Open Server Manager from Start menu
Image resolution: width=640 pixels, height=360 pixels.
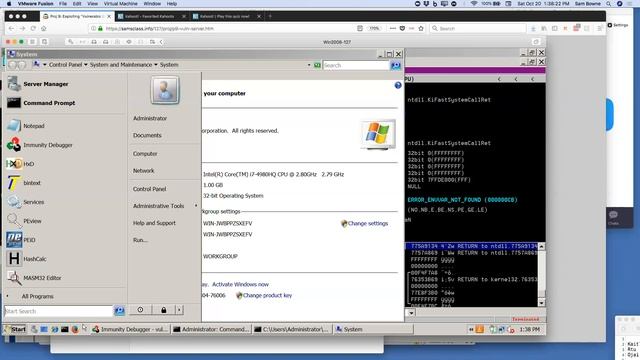[46, 84]
